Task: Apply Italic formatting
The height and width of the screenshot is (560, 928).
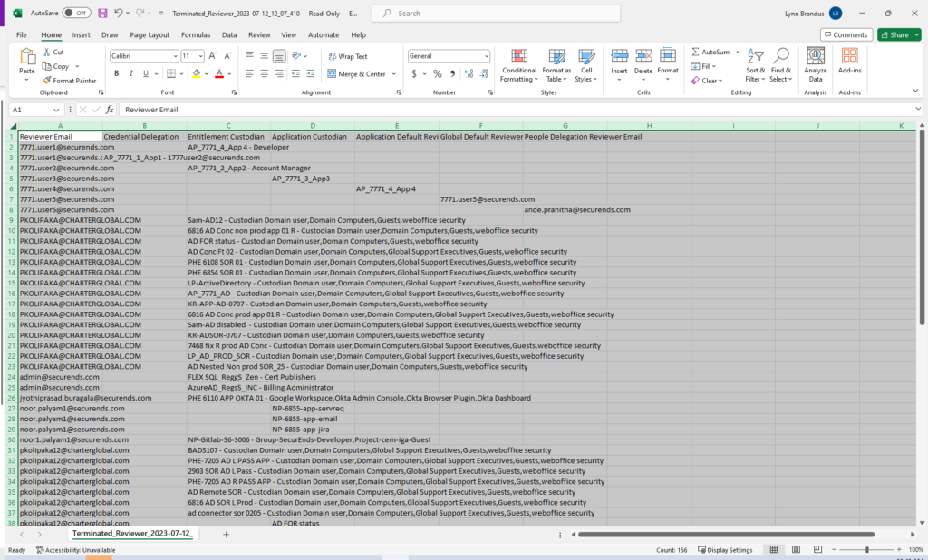Action: pyautogui.click(x=130, y=74)
